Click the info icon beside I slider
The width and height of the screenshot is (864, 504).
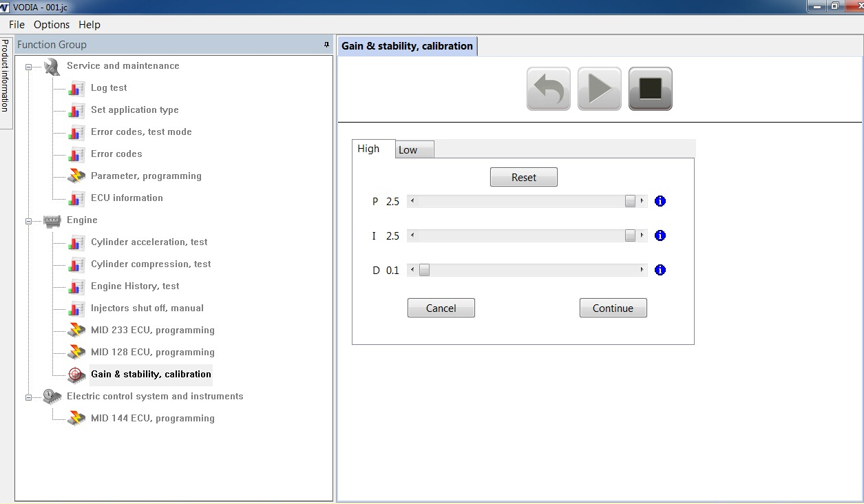point(660,235)
